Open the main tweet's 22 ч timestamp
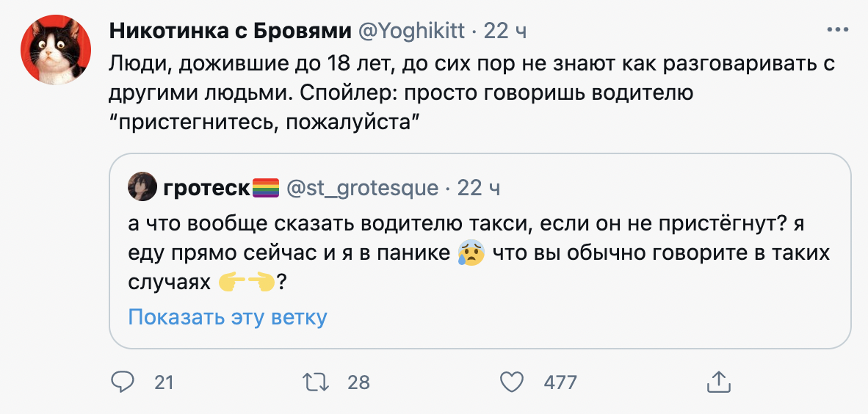The image size is (868, 414). 505,30
